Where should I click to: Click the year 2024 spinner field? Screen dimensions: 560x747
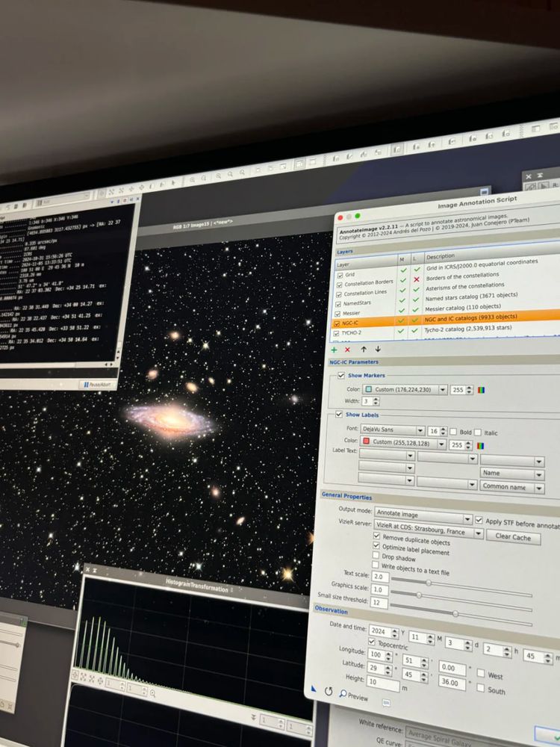tap(384, 631)
